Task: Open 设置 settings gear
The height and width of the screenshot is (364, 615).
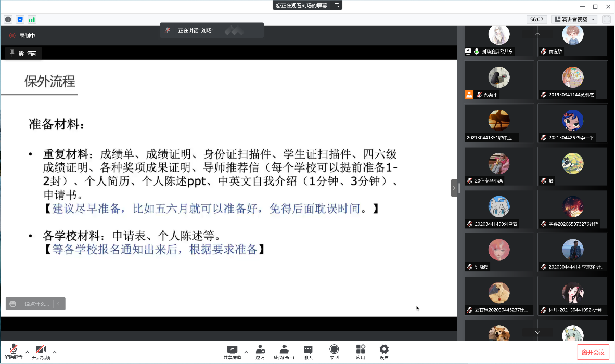Action: coord(384,351)
